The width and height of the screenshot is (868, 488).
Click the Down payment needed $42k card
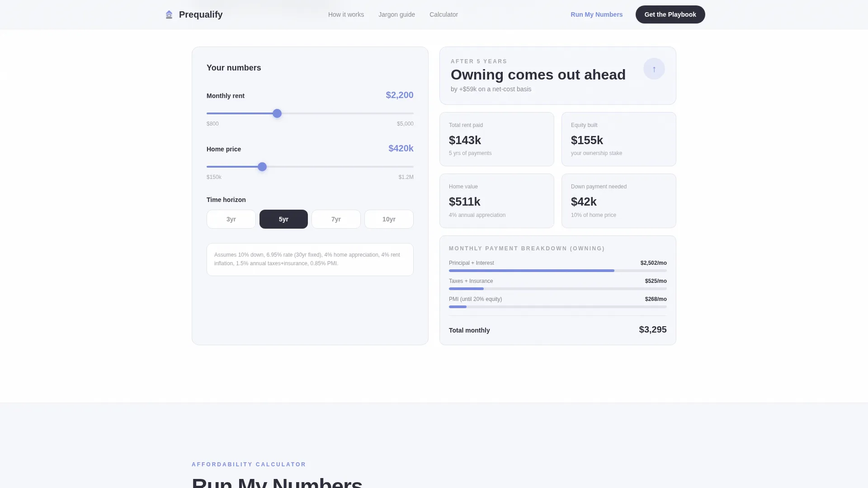point(619,201)
